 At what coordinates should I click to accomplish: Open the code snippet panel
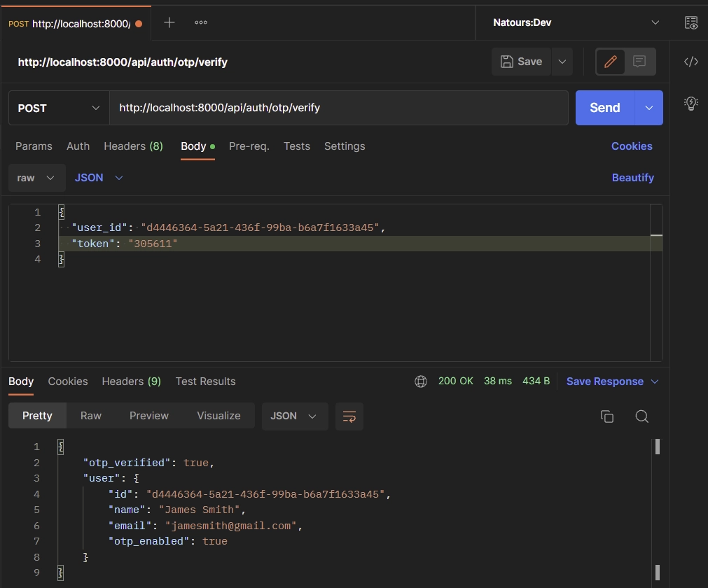tap(690, 62)
